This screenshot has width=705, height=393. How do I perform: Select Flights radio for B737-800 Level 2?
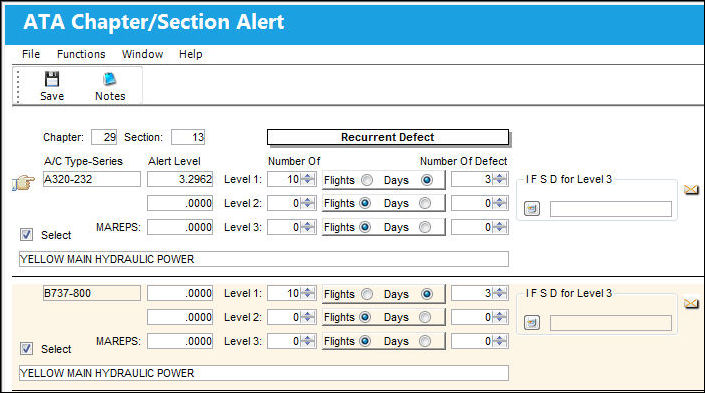pos(365,317)
